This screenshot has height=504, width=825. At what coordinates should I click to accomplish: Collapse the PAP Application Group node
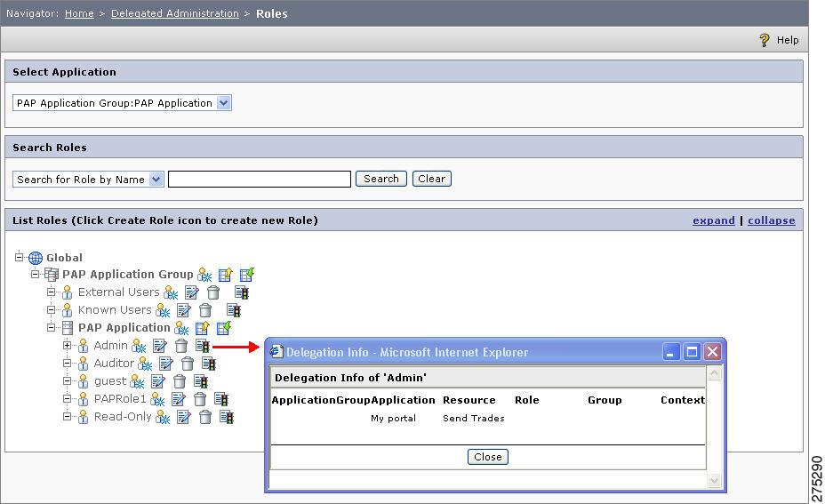pyautogui.click(x=35, y=274)
